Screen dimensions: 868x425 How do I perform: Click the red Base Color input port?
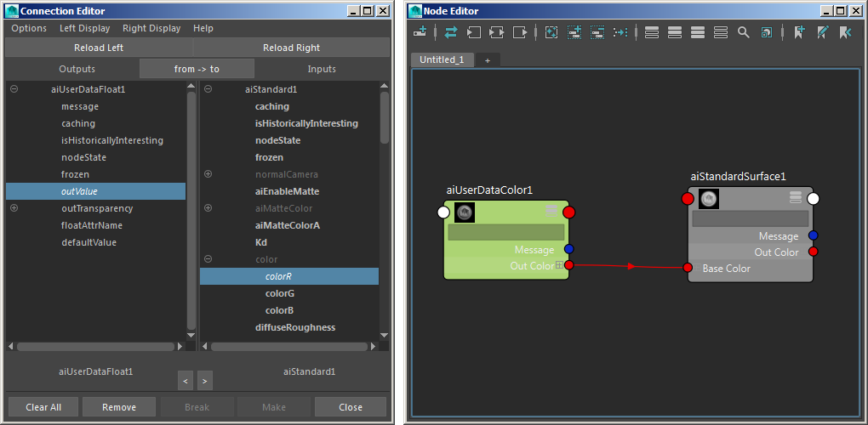688,268
